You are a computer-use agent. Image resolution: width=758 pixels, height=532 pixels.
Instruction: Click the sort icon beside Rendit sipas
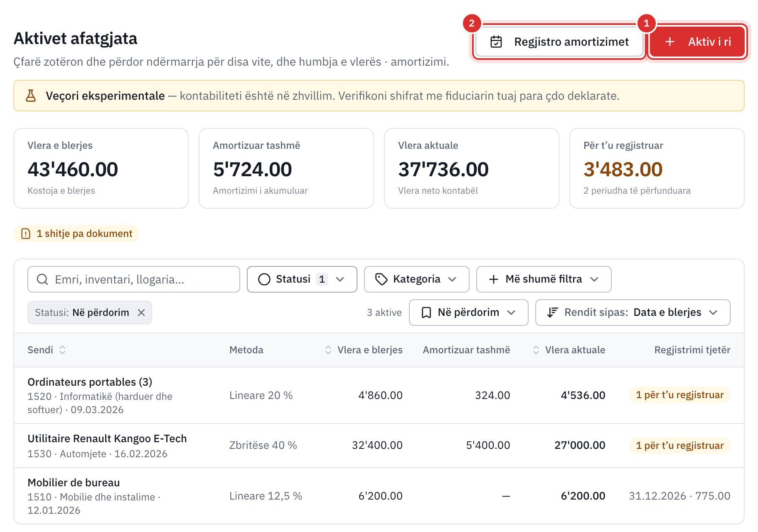(x=552, y=313)
